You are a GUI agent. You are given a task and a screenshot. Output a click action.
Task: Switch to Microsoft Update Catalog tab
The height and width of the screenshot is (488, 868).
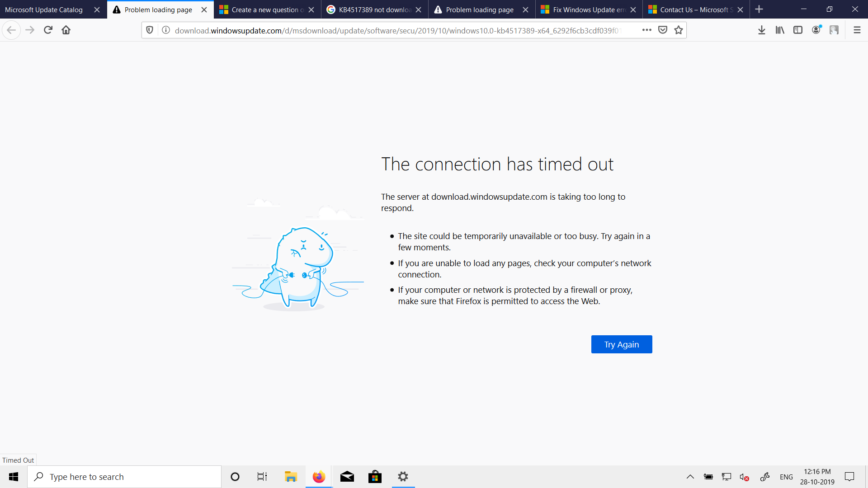(x=44, y=9)
